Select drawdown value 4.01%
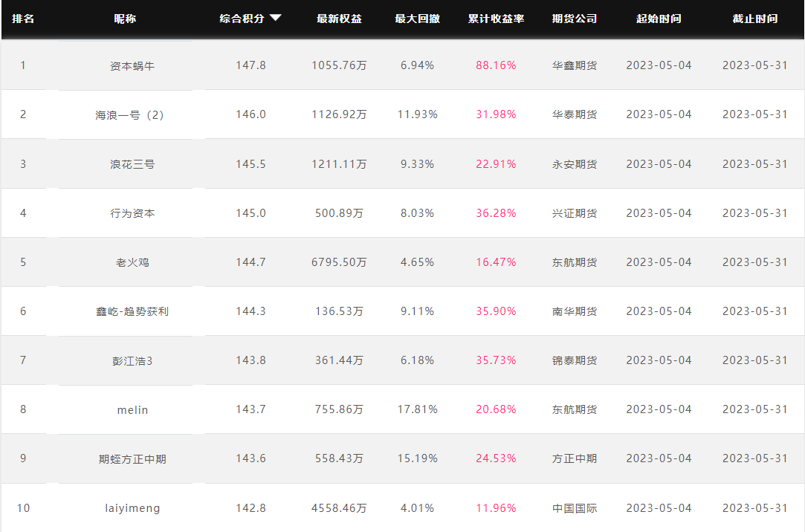 (418, 508)
